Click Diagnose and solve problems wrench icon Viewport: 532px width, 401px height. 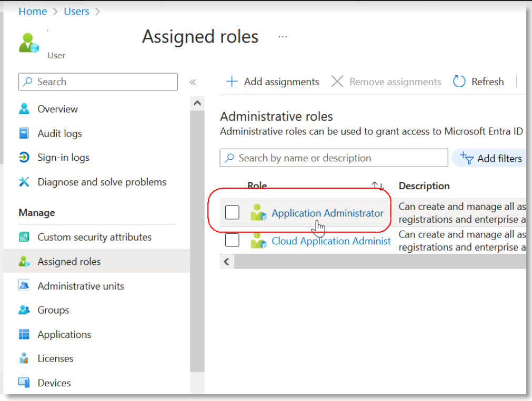point(24,182)
